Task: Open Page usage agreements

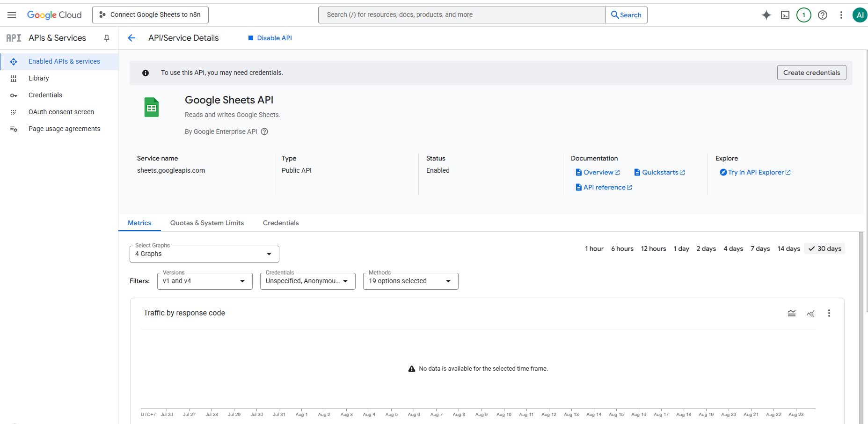Action: click(x=59, y=129)
